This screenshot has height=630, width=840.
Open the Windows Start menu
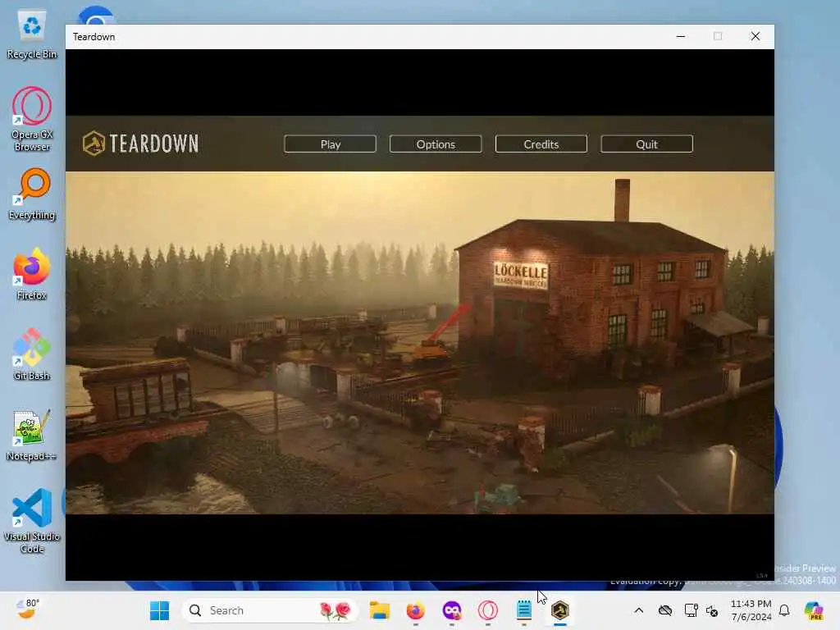(x=160, y=610)
